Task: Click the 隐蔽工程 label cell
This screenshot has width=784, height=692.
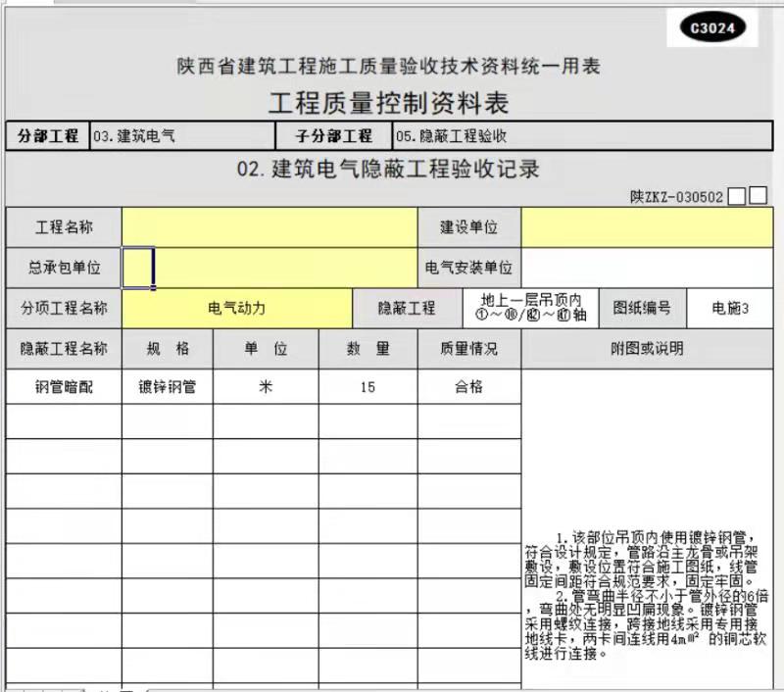Action: click(407, 307)
